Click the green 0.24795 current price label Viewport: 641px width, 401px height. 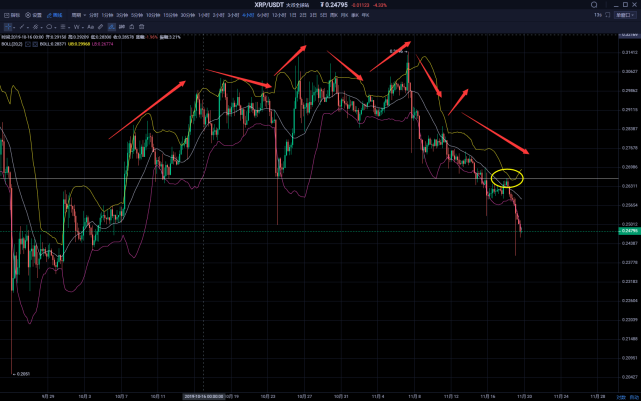tap(630, 231)
